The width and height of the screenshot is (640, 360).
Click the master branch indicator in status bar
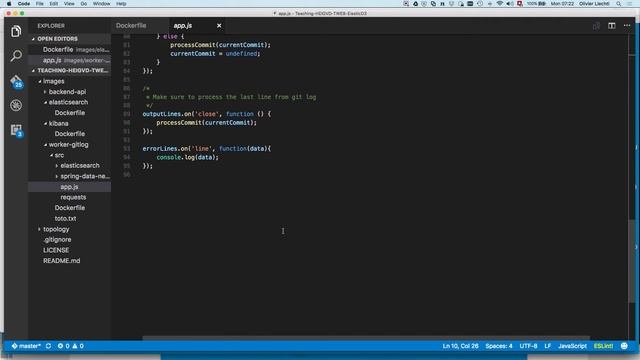tap(26, 346)
